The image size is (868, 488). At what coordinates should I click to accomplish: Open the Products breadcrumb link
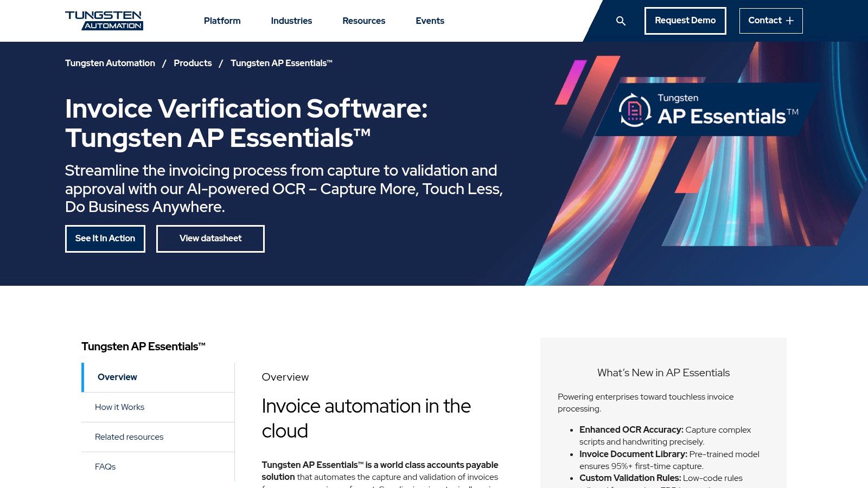coord(193,63)
